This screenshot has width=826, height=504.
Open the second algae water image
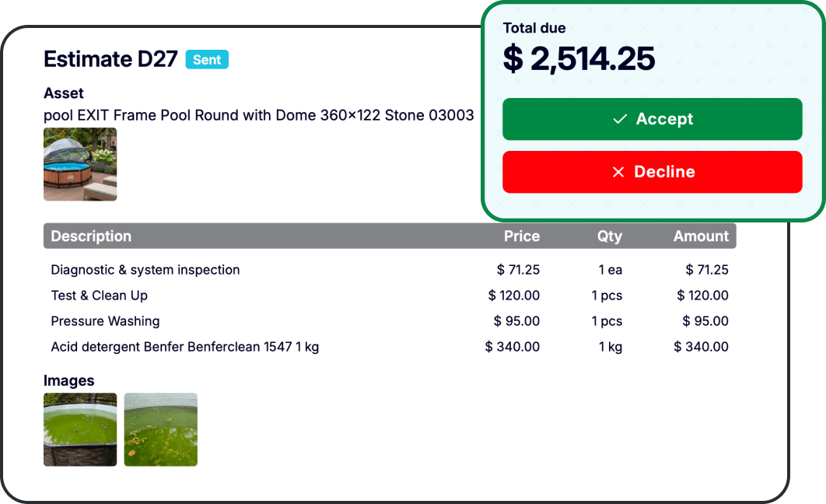[161, 429]
